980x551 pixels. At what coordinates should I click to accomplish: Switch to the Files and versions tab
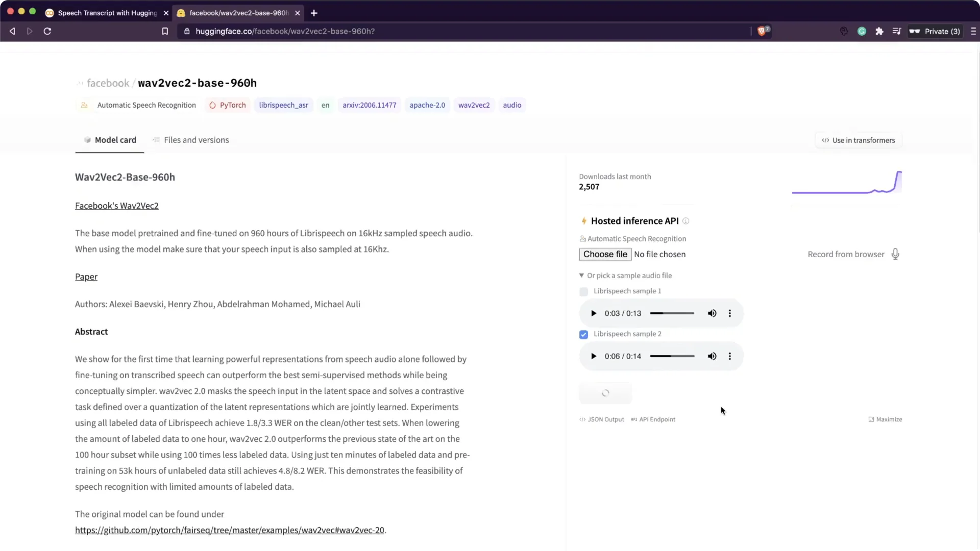(196, 140)
